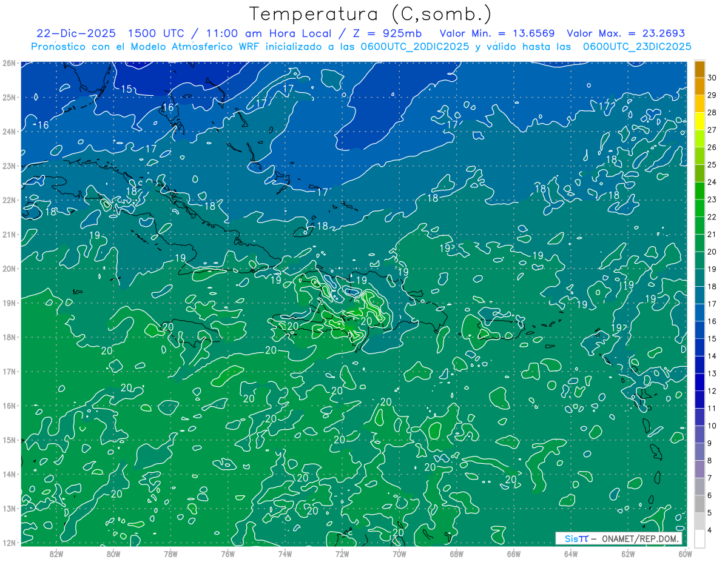This screenshot has width=728, height=562.
Task: Click the '80W' longitude label
Action: [113, 554]
